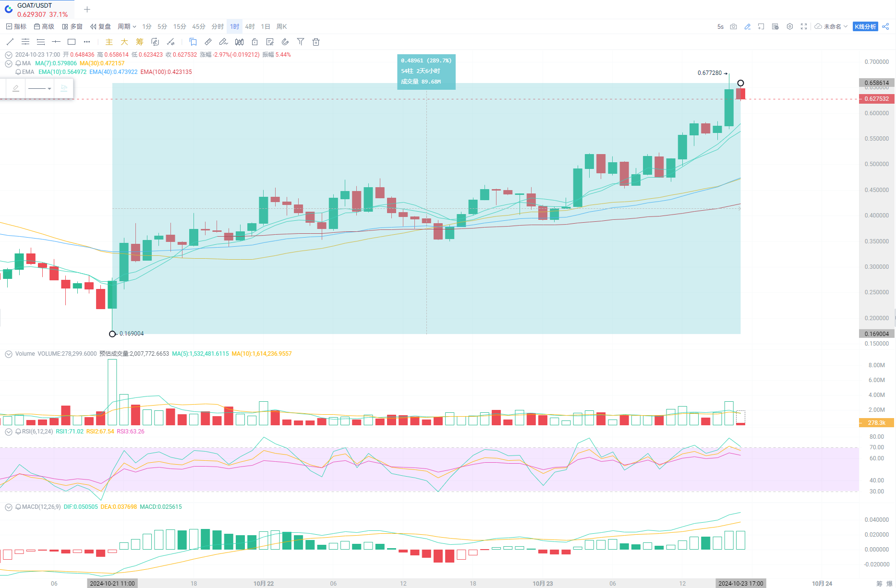This screenshot has height=588, width=896.
Task: Switch to the 1日 timeframe
Action: [266, 26]
